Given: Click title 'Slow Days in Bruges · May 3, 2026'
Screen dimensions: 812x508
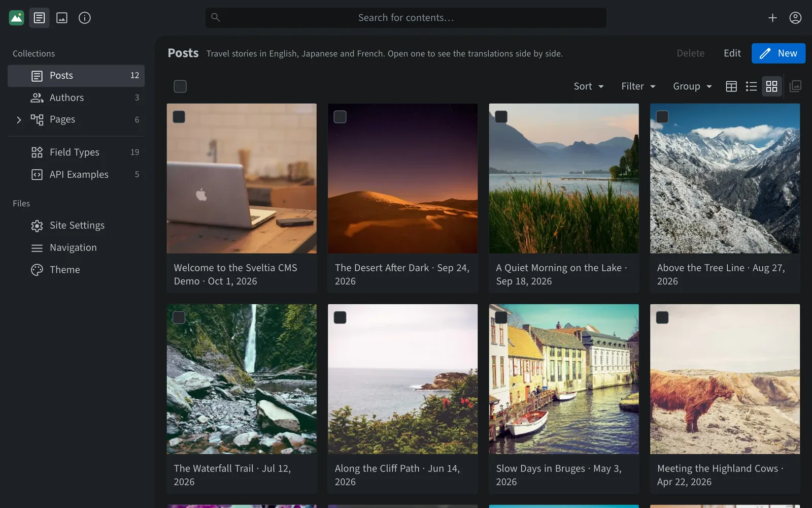Looking at the screenshot, I should (559, 475).
